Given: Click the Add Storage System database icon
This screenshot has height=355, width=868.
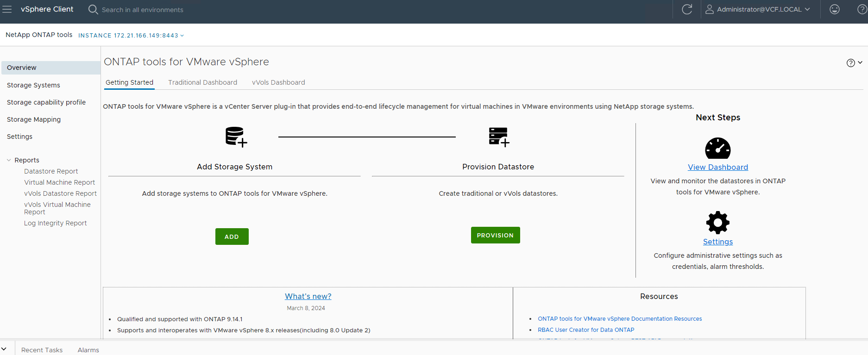Looking at the screenshot, I should [x=236, y=137].
